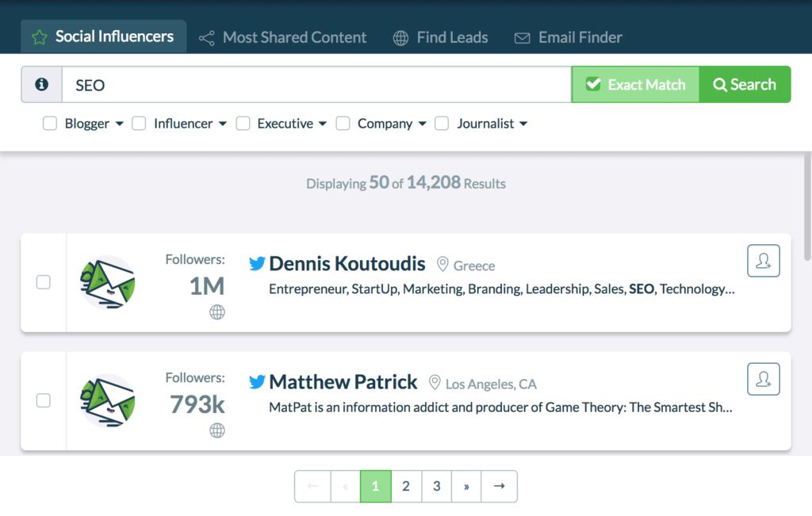Go to results page 2
Screen dimensions: 812x516
(x=406, y=487)
